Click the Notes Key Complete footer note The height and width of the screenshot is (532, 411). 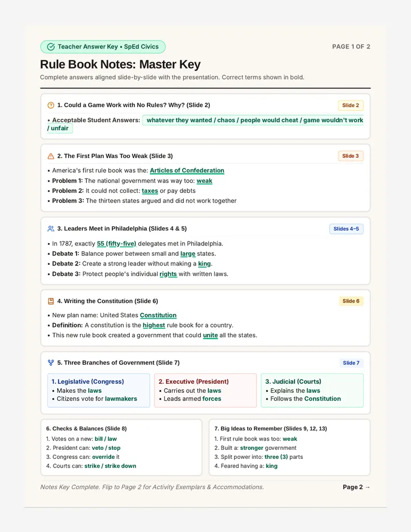152,487
